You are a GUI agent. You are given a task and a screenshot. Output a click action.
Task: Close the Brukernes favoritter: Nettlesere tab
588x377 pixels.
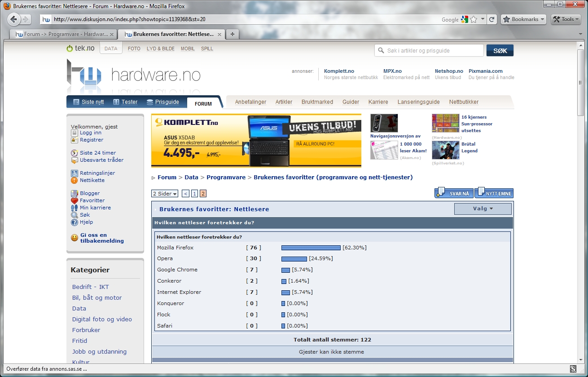[219, 34]
